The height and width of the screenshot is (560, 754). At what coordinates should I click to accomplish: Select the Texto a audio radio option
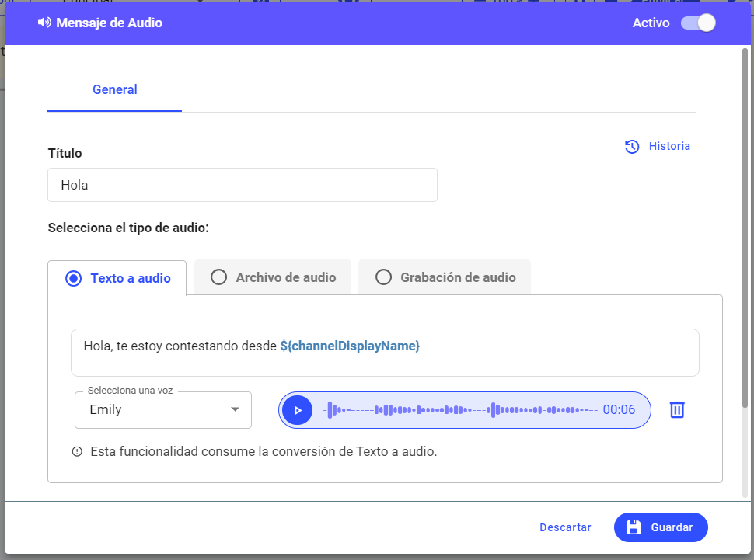tap(73, 278)
